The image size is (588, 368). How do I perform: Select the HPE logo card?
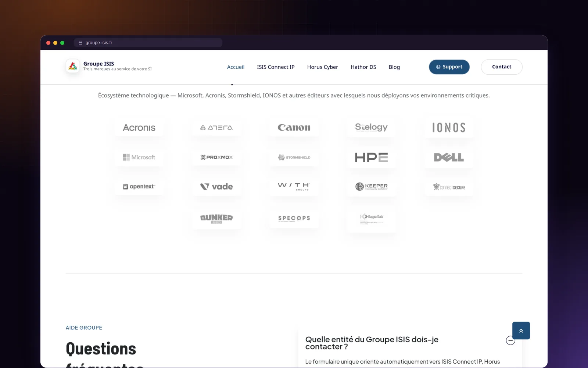(371, 158)
